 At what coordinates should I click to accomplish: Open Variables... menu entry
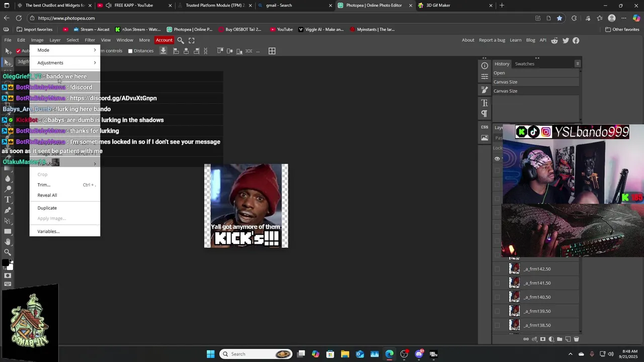(x=65, y=231)
